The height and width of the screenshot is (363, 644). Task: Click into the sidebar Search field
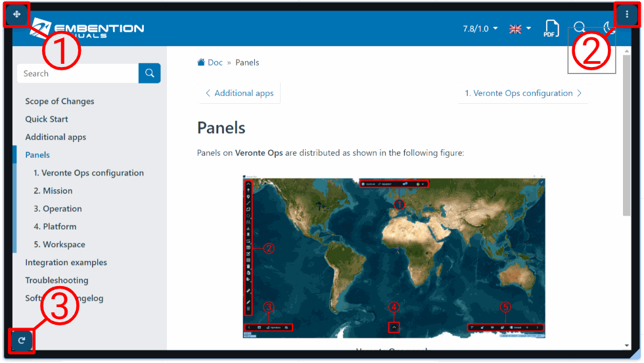pos(78,74)
